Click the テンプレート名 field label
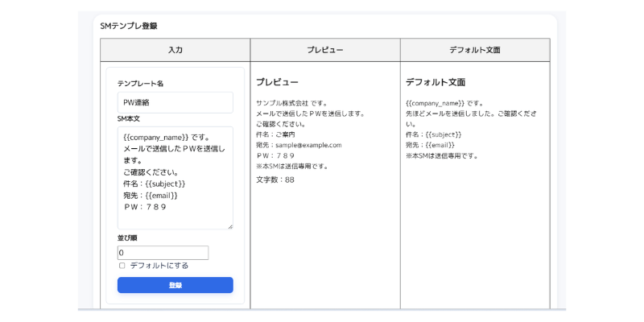Image resolution: width=644 pixels, height=322 pixels. (x=140, y=84)
